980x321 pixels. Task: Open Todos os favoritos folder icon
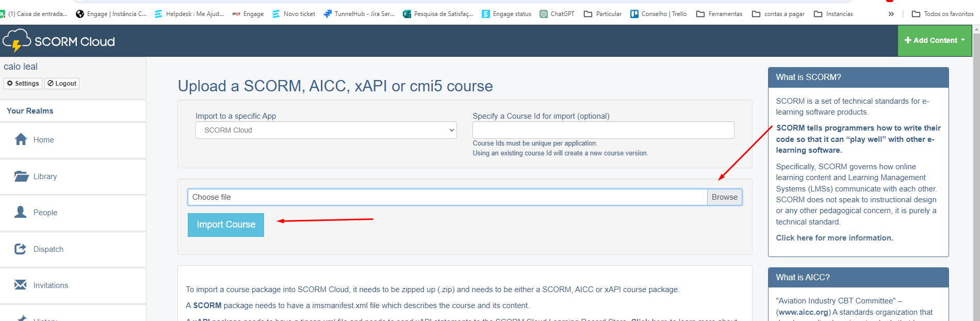pos(916,14)
